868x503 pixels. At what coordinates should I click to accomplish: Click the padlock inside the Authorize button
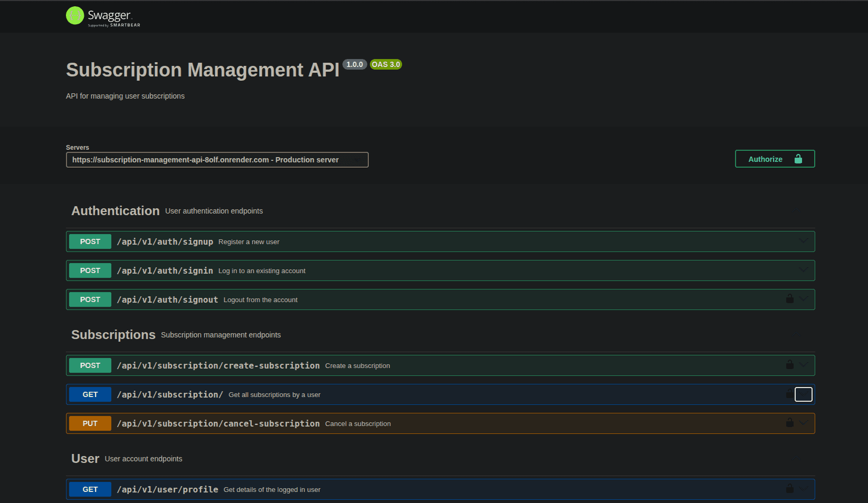click(798, 158)
